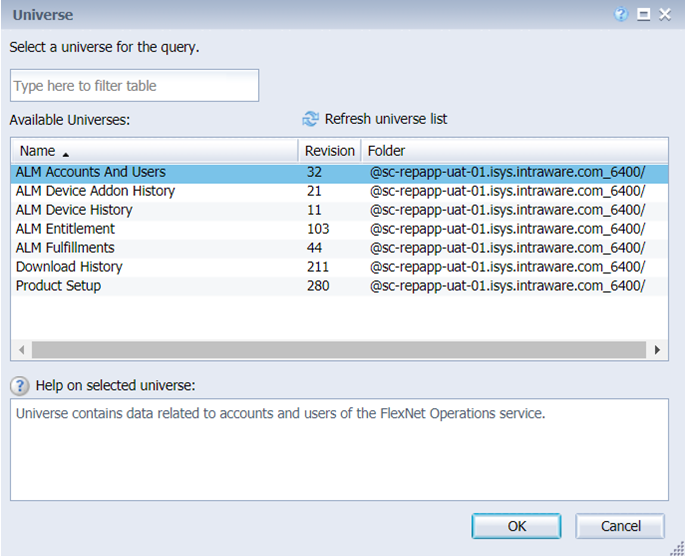Click the horizontal scrollbar right arrow
687x556 pixels.
[657, 350]
